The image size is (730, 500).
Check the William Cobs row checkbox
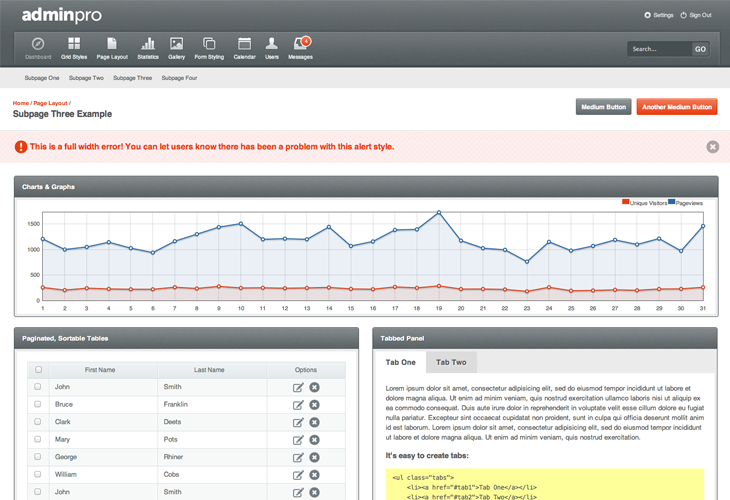tap(38, 474)
